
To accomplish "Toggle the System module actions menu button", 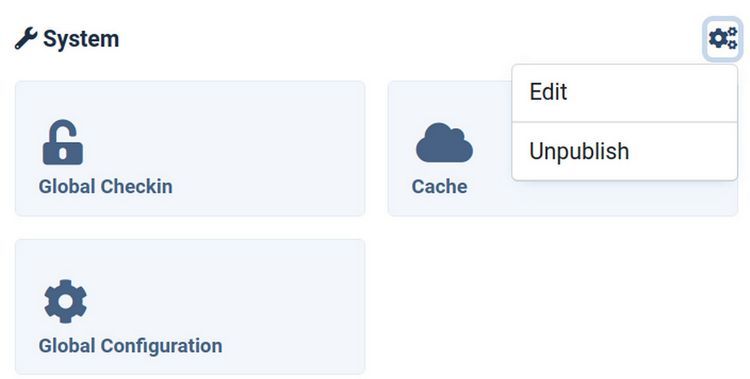I will (x=723, y=39).
